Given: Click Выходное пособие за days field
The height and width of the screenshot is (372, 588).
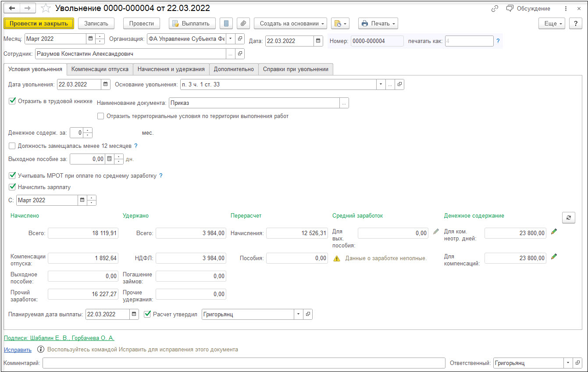Looking at the screenshot, I should click(87, 159).
